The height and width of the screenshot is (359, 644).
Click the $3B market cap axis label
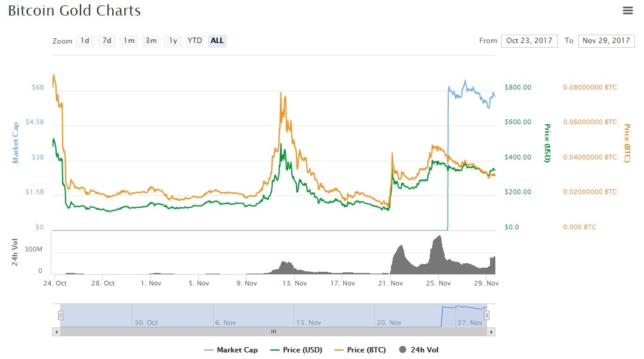[38, 157]
